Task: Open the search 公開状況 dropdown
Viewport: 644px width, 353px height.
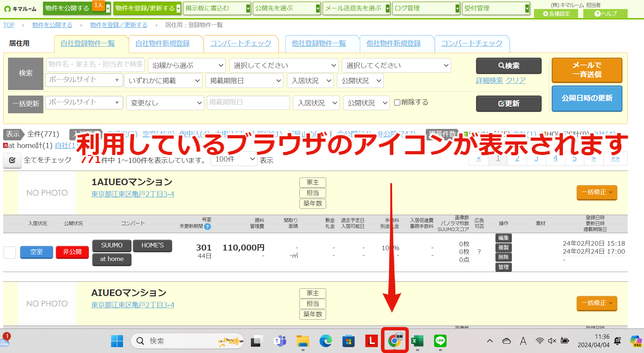Action: [x=360, y=81]
